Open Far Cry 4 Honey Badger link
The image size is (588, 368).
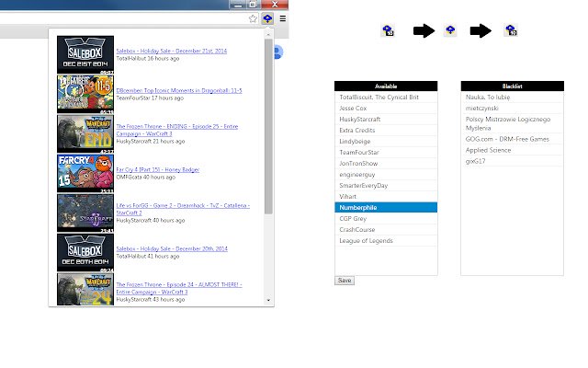tap(157, 169)
